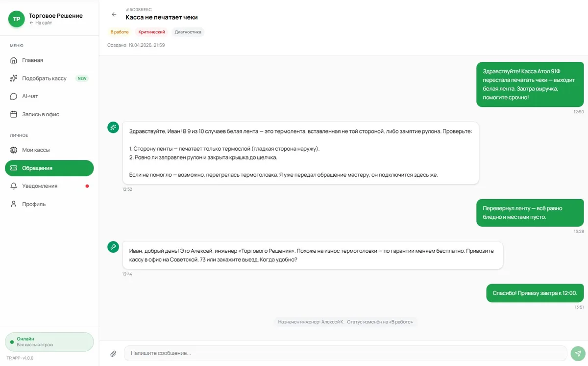Click the engineer wrench avatar in chat
588x366 pixels.
pyautogui.click(x=113, y=247)
